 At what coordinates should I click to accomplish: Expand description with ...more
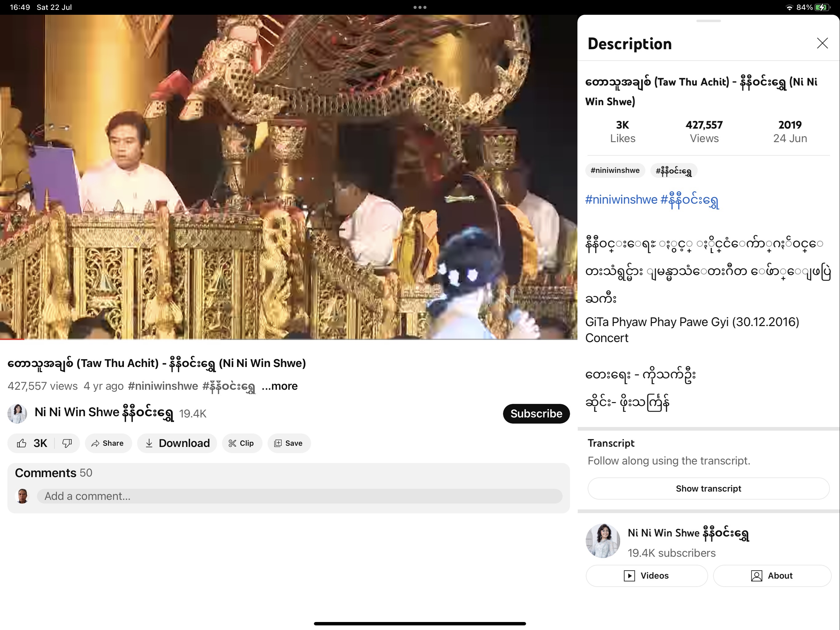pyautogui.click(x=280, y=386)
